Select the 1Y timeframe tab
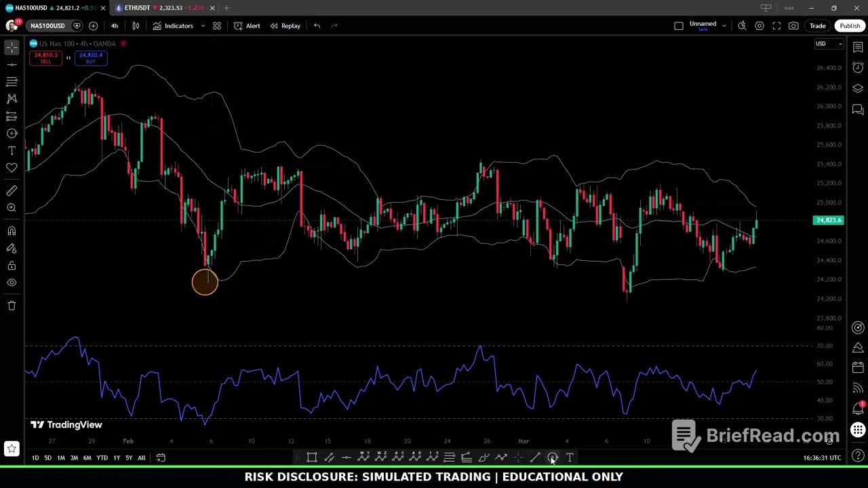 pos(116,457)
